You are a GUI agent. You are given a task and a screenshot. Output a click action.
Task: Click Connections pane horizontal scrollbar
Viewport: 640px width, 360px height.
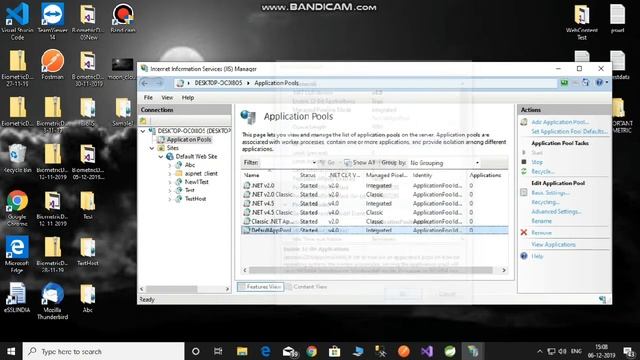coord(172,289)
